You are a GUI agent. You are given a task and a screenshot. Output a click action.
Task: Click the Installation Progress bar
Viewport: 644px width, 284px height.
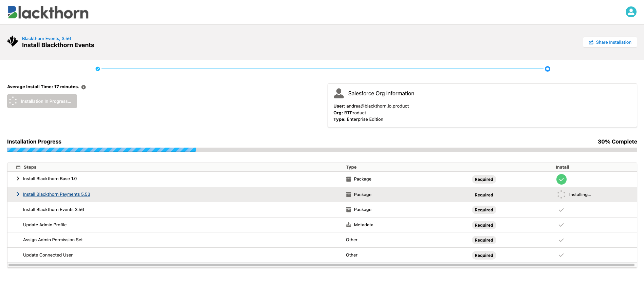point(322,150)
